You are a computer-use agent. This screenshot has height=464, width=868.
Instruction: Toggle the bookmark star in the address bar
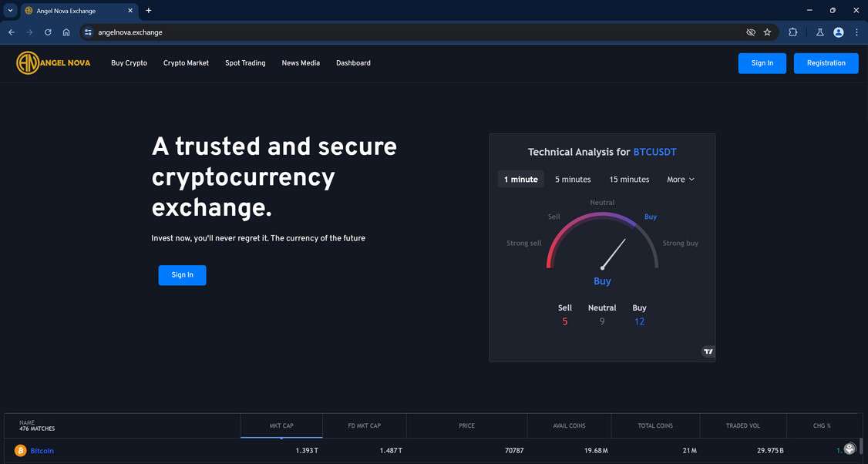pyautogui.click(x=767, y=32)
